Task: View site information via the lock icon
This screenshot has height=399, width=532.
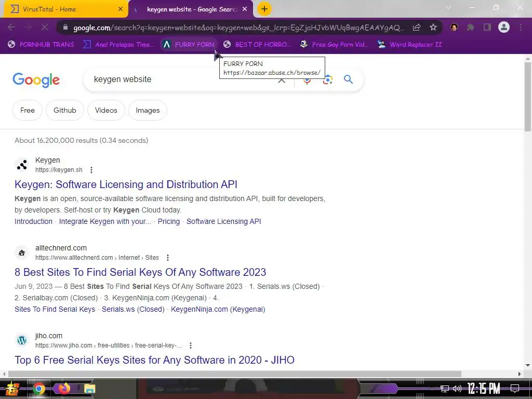Action: click(65, 28)
